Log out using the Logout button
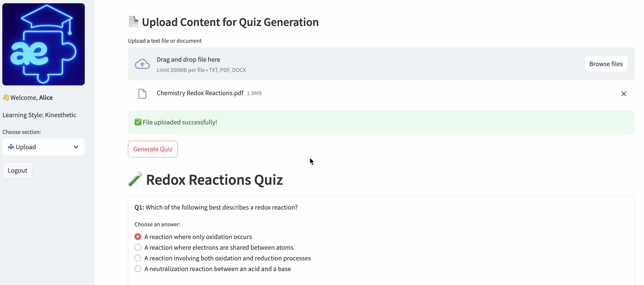Image resolution: width=644 pixels, height=285 pixels. point(17,171)
